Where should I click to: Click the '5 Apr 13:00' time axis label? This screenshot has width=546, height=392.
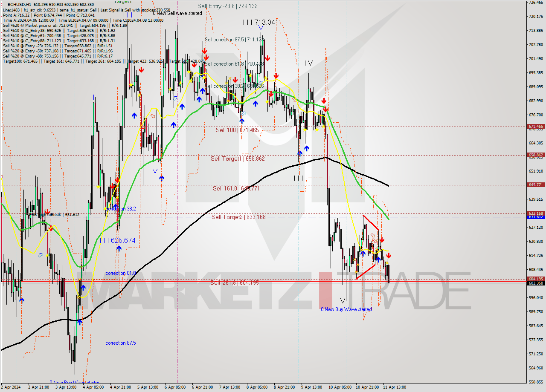point(148,387)
